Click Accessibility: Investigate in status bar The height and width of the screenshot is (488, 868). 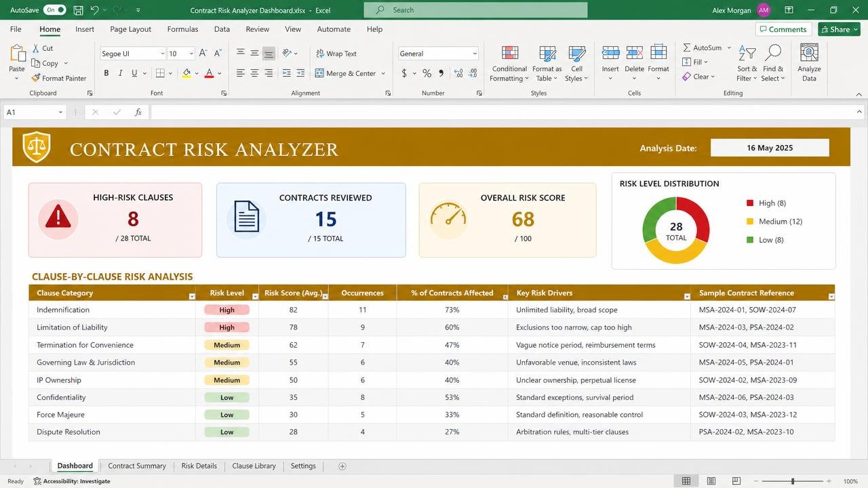[x=71, y=481]
